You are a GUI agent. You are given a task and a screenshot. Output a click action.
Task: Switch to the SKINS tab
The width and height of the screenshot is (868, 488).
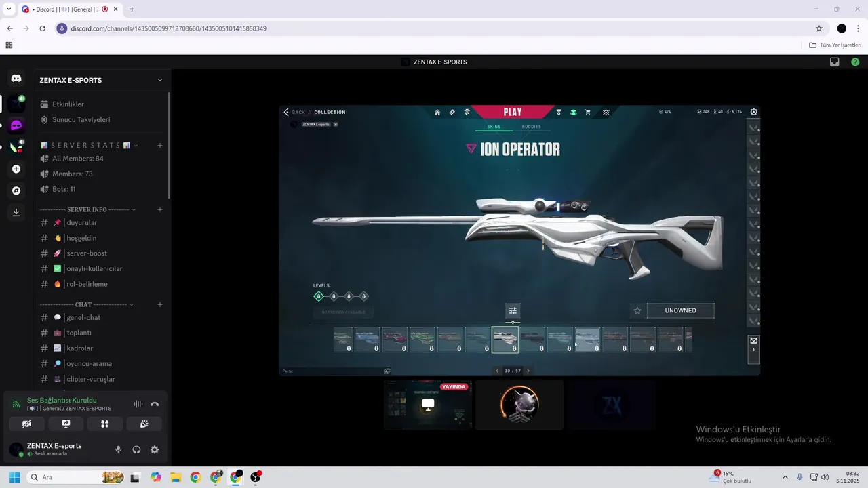coord(494,127)
